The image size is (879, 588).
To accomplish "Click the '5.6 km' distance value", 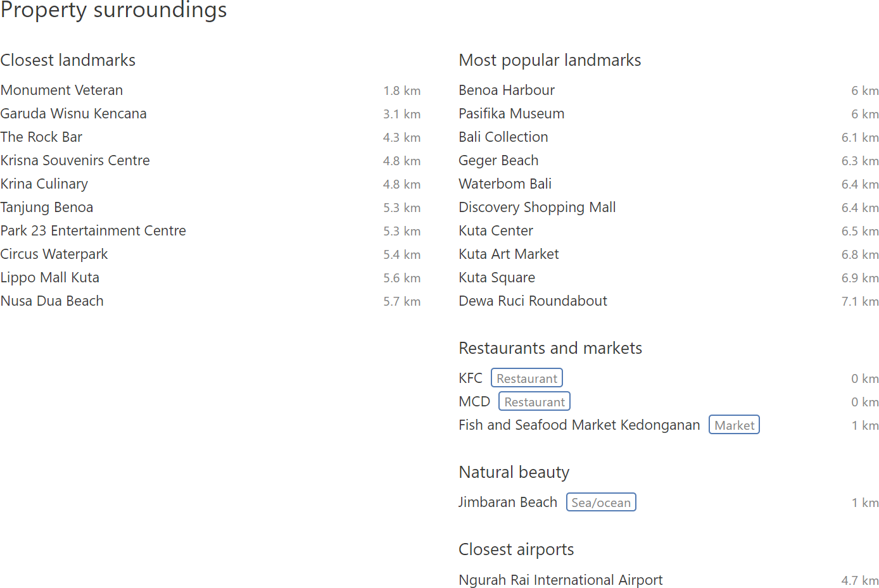I will click(402, 278).
